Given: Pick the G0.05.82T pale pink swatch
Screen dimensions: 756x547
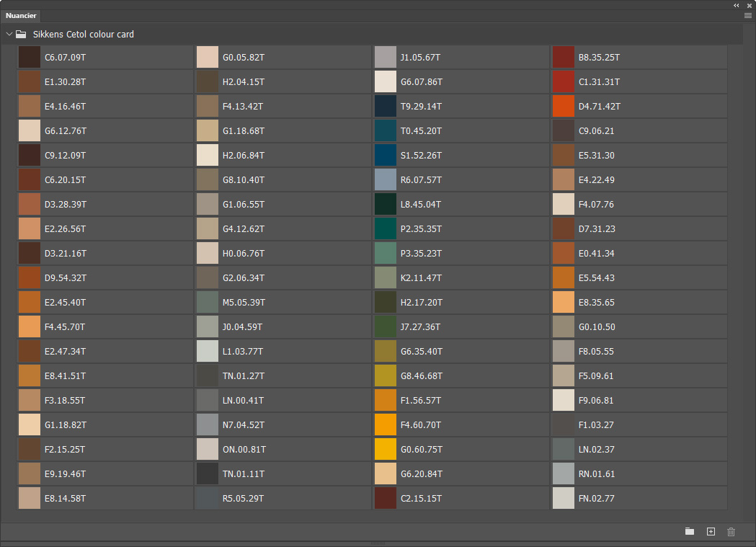Looking at the screenshot, I should [208, 58].
